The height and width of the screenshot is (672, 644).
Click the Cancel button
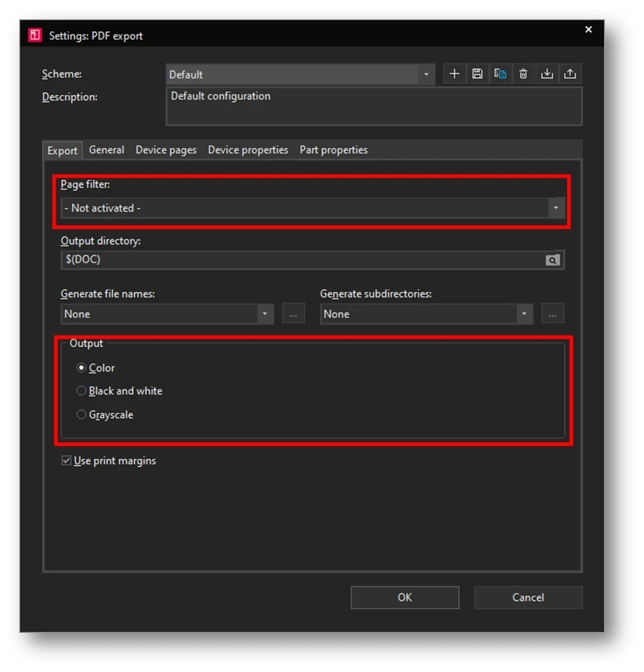pyautogui.click(x=528, y=597)
